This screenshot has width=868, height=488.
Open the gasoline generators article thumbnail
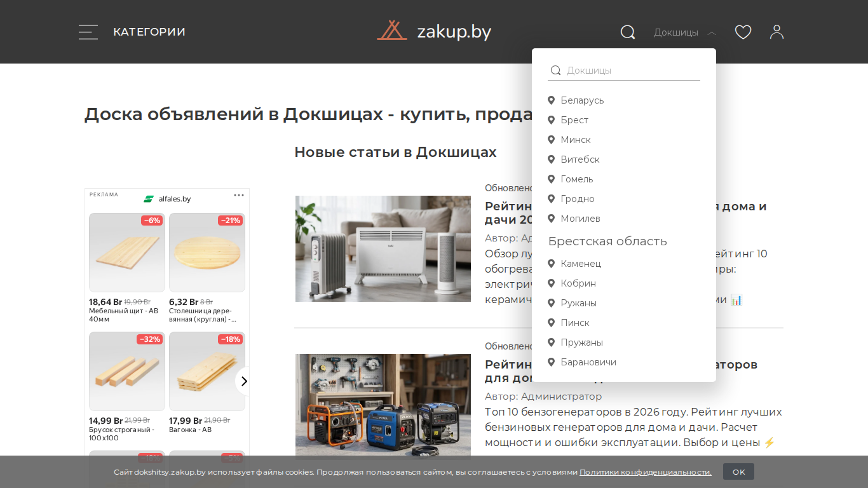(x=383, y=407)
